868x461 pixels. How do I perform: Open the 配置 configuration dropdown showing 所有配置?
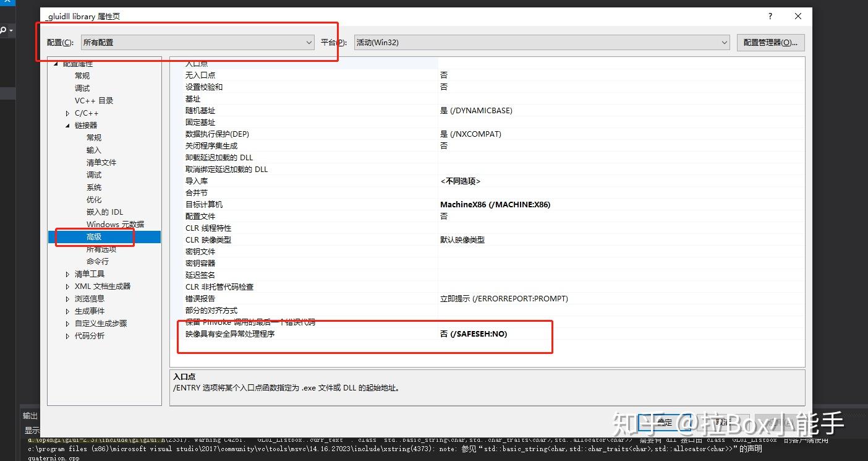click(x=308, y=42)
